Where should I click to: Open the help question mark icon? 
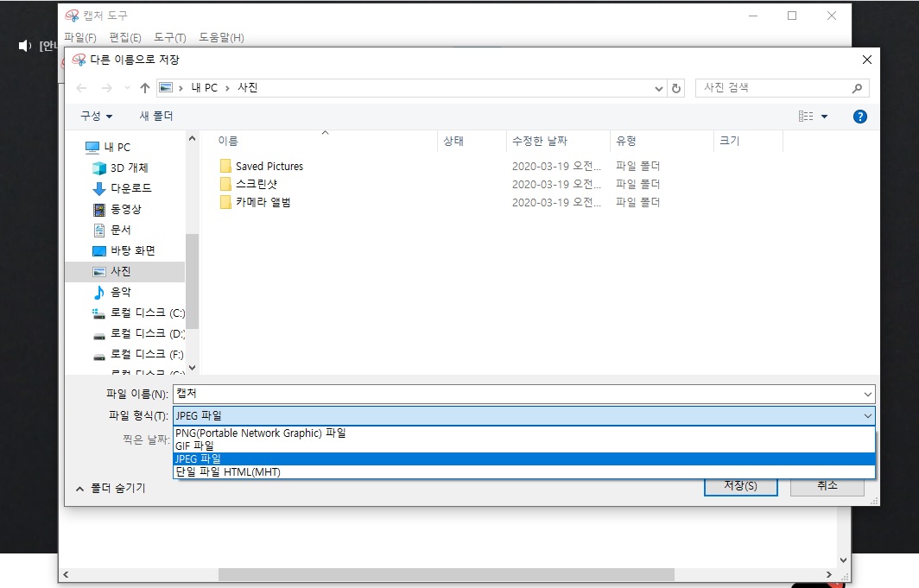(859, 117)
